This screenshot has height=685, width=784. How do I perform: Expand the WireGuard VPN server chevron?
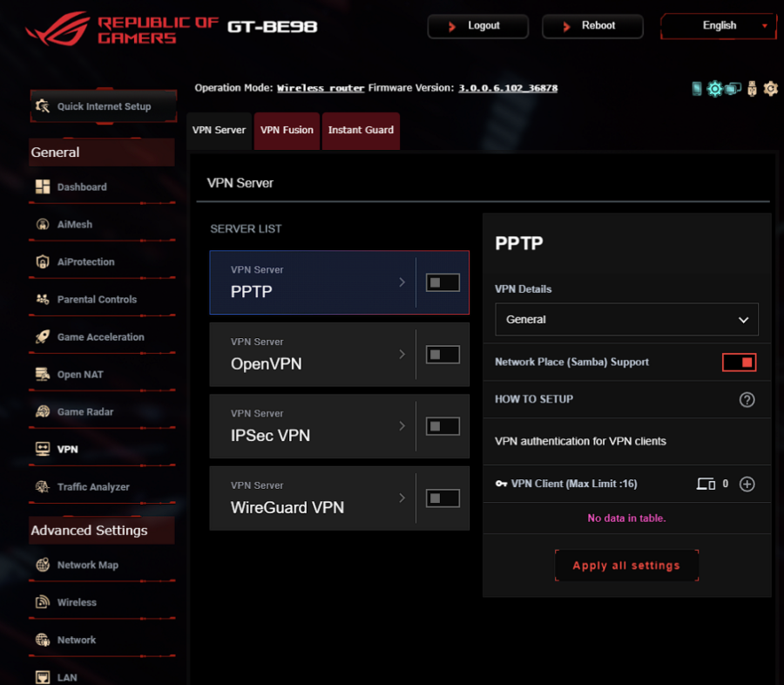(x=402, y=498)
